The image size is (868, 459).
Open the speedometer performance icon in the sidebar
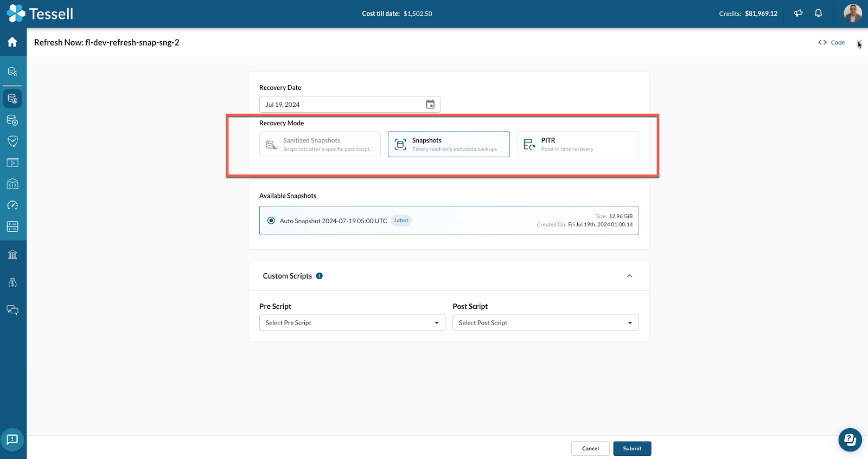12,205
